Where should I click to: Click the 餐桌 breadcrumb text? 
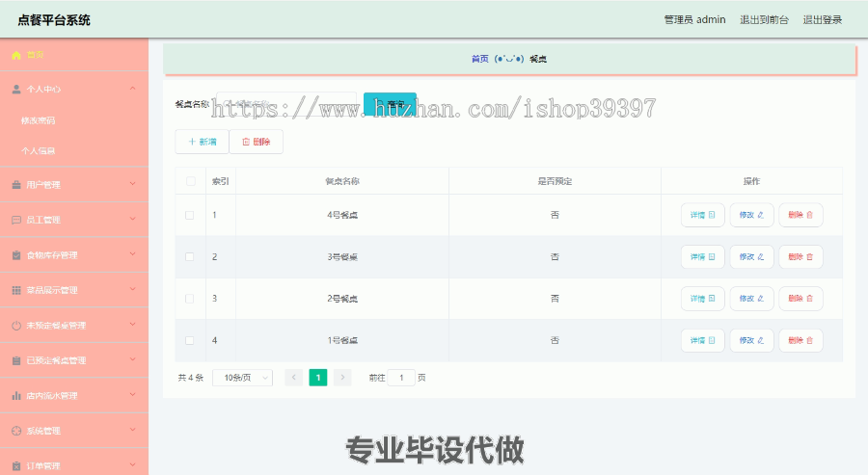pyautogui.click(x=538, y=59)
